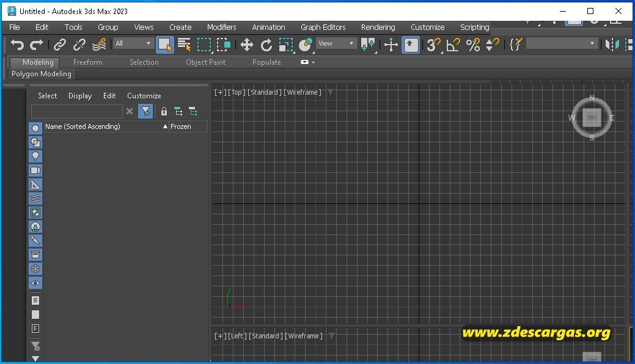Viewport: 635px width, 364px height.
Task: Choose Rectangular Selection Region tool
Action: pyautogui.click(x=204, y=45)
